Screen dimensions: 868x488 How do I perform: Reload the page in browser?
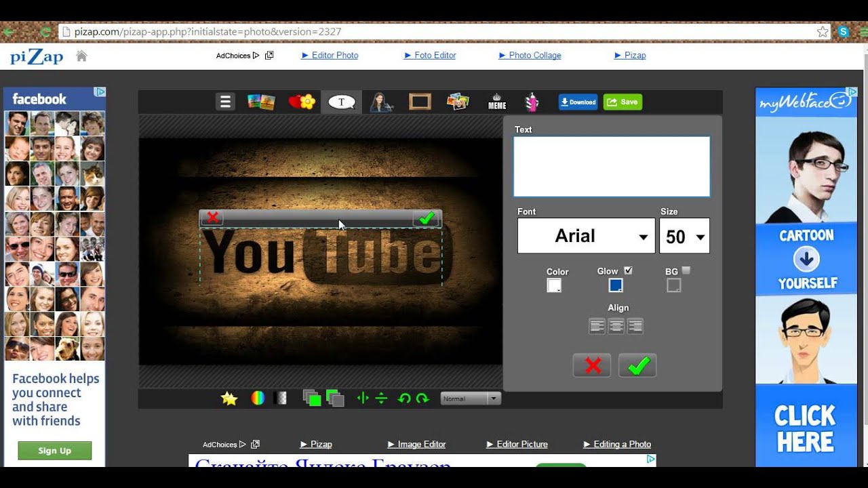click(45, 32)
